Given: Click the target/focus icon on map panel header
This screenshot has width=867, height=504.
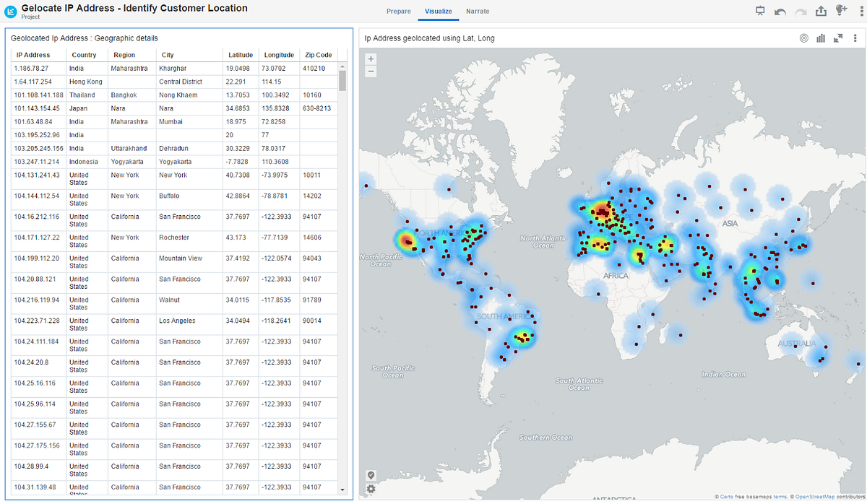Looking at the screenshot, I should pyautogui.click(x=803, y=38).
